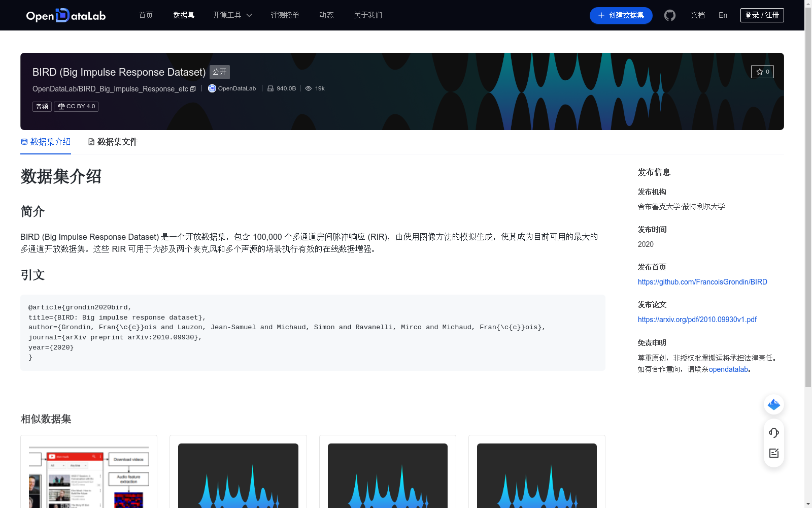Click the eye views icon

tap(308, 88)
